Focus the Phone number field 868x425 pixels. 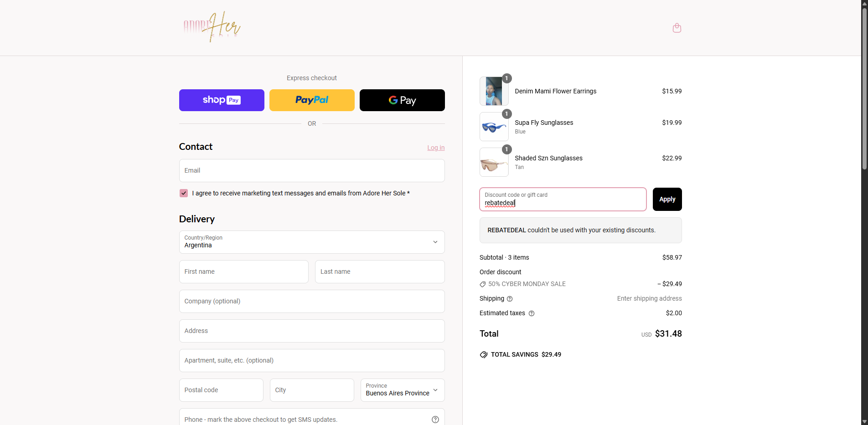[312, 417]
